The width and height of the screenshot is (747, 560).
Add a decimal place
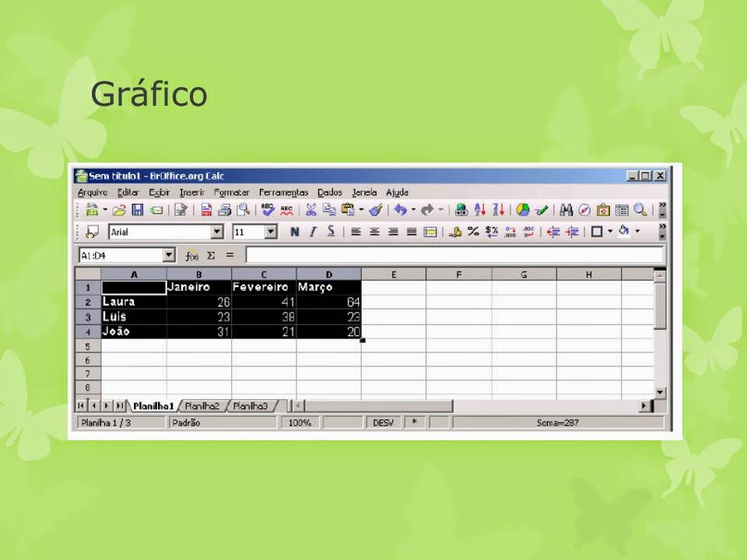[510, 232]
